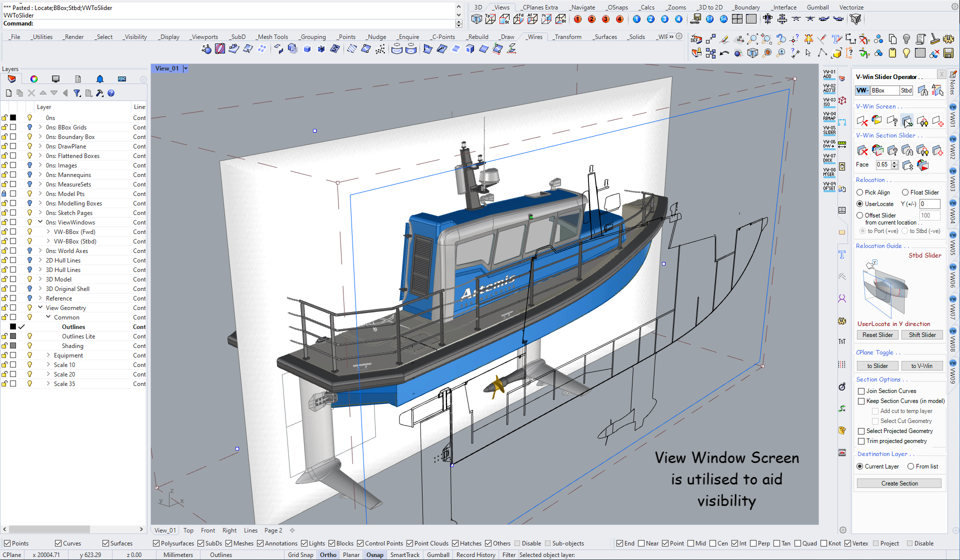The width and height of the screenshot is (960, 560).
Task: Click the text tool T icon in top toolbar
Action: point(836,39)
